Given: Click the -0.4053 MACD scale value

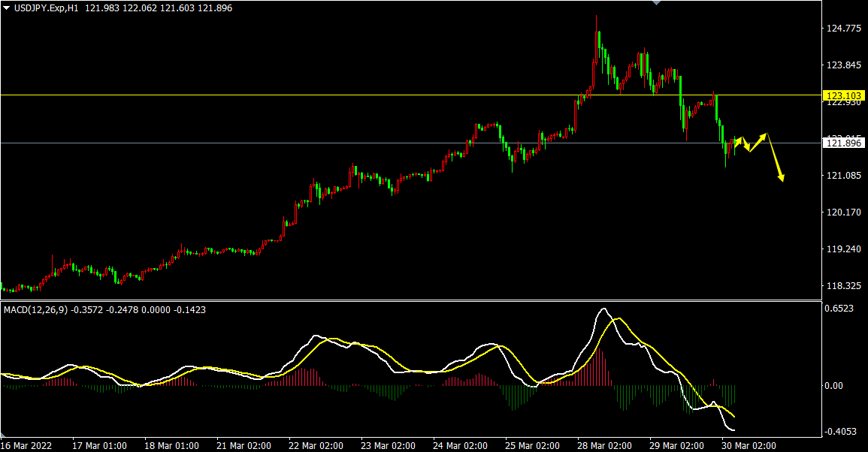Looking at the screenshot, I should [840, 432].
